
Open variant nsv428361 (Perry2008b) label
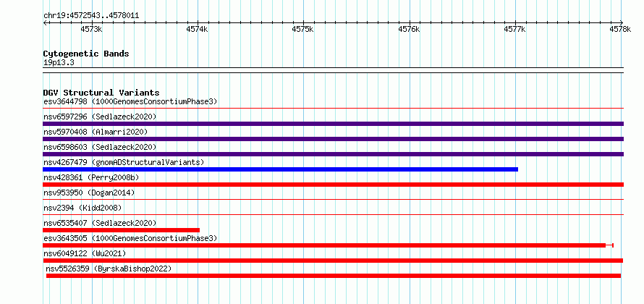point(91,177)
